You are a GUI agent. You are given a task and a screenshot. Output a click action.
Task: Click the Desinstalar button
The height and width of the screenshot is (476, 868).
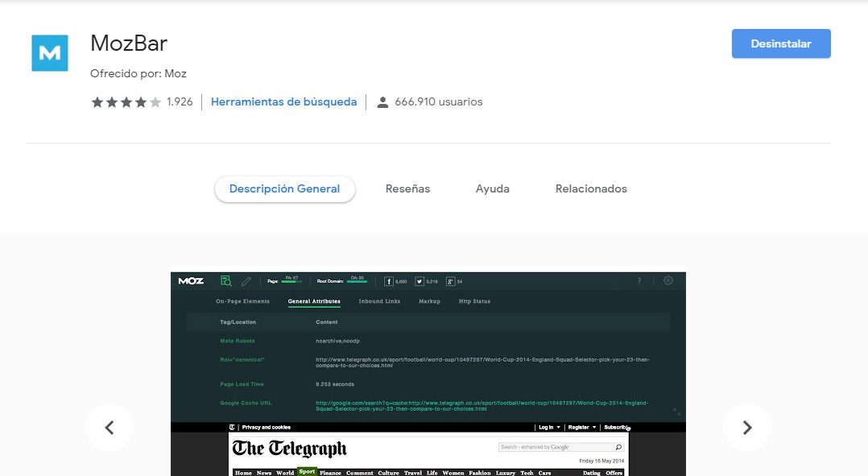(x=781, y=43)
